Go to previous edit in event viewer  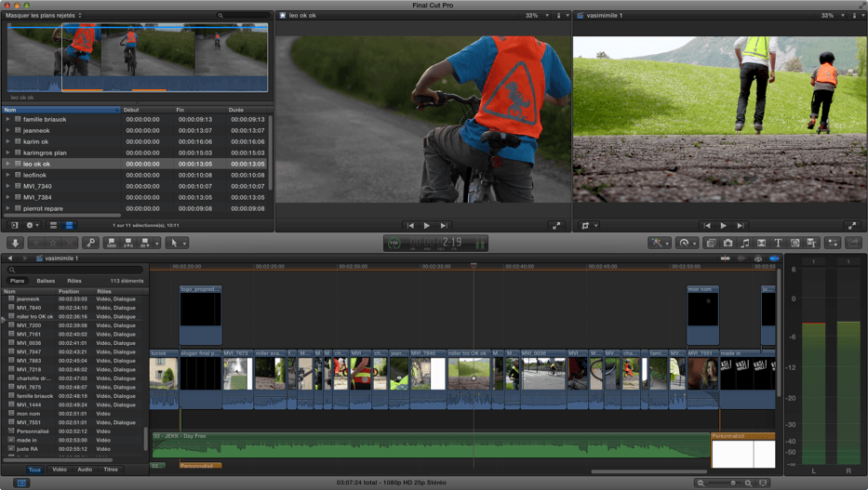[x=410, y=226]
